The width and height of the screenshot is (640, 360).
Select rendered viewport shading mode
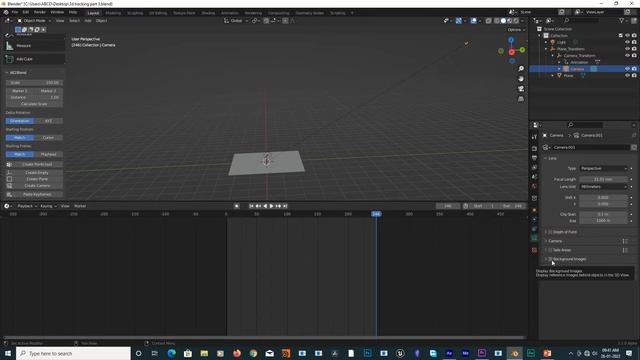(x=516, y=20)
